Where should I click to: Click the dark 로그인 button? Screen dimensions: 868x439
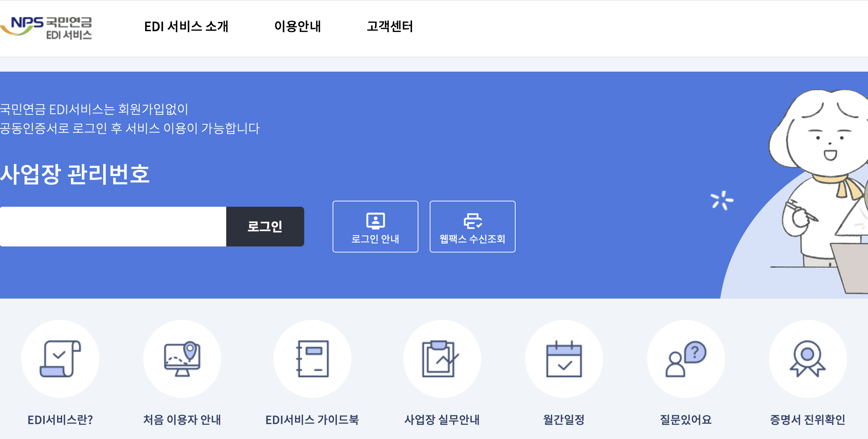coord(265,227)
